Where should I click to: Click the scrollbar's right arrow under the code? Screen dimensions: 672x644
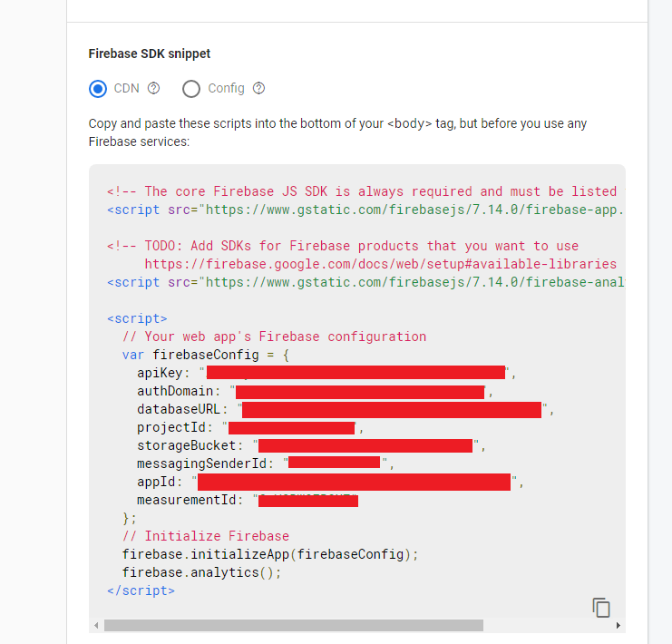coord(618,625)
